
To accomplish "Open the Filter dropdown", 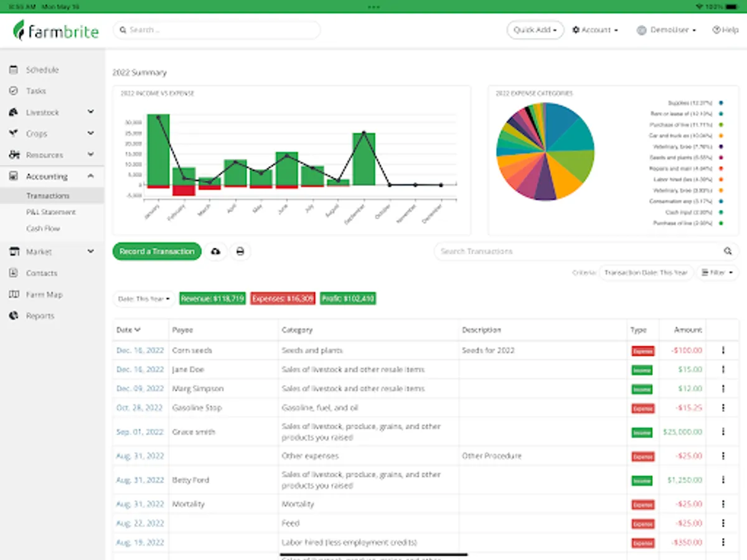I will pyautogui.click(x=718, y=273).
